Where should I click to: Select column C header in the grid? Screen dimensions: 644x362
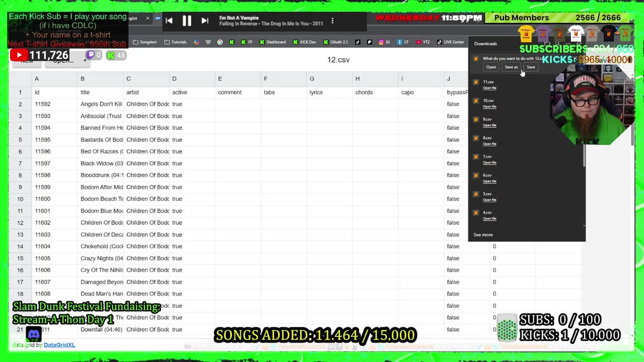pyautogui.click(x=146, y=79)
